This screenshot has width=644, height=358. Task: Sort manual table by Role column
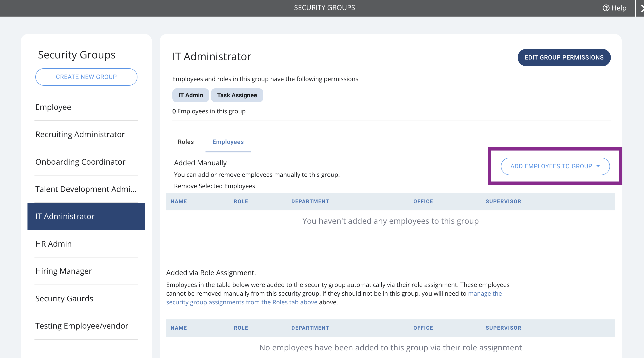pos(241,201)
